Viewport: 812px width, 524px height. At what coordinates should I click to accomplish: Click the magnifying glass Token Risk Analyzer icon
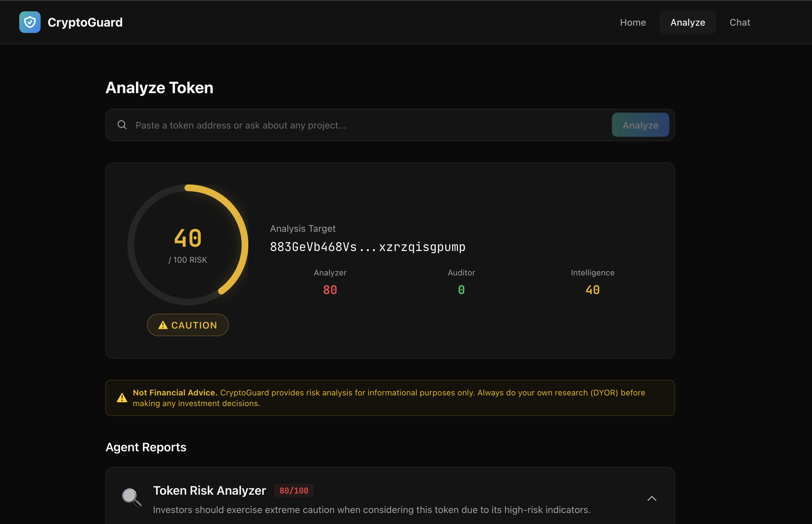point(132,498)
